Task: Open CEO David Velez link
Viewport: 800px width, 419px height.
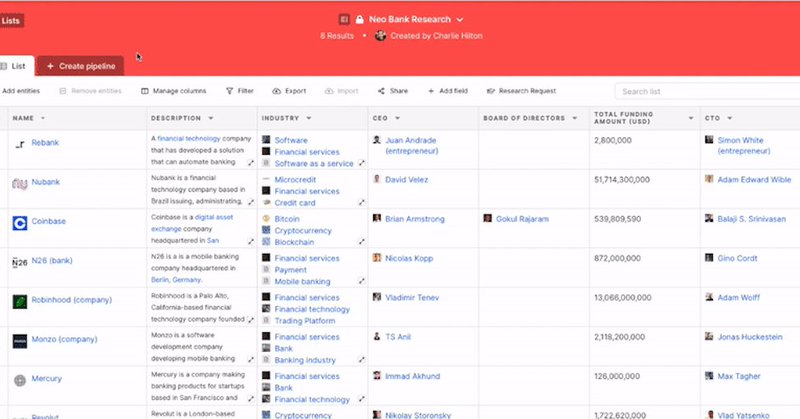Action: coord(407,180)
